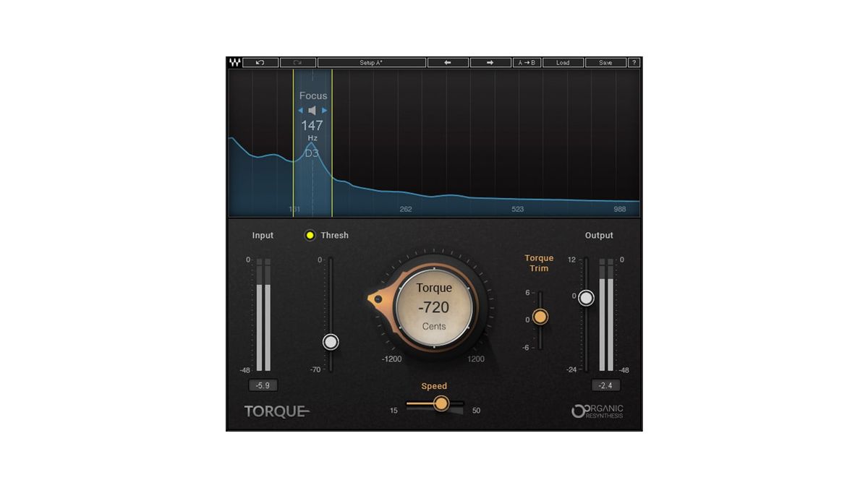Viewport: 868px width, 488px height.
Task: Go to previous preset with the left arrow
Action: (x=448, y=62)
